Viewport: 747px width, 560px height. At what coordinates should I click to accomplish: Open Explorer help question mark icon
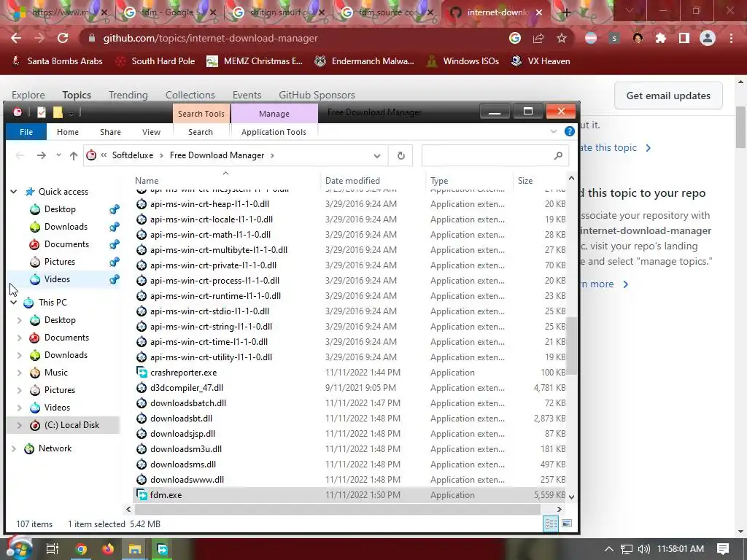pos(569,131)
